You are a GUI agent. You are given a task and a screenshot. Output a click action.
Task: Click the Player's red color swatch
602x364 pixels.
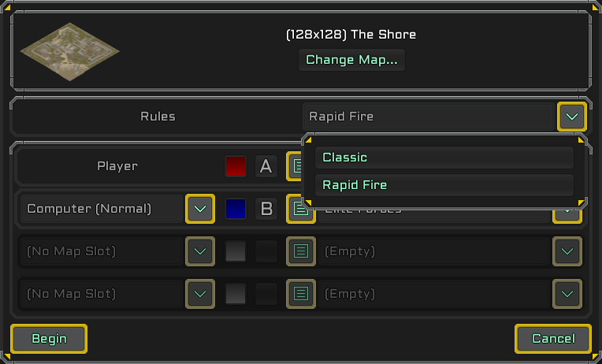click(236, 166)
